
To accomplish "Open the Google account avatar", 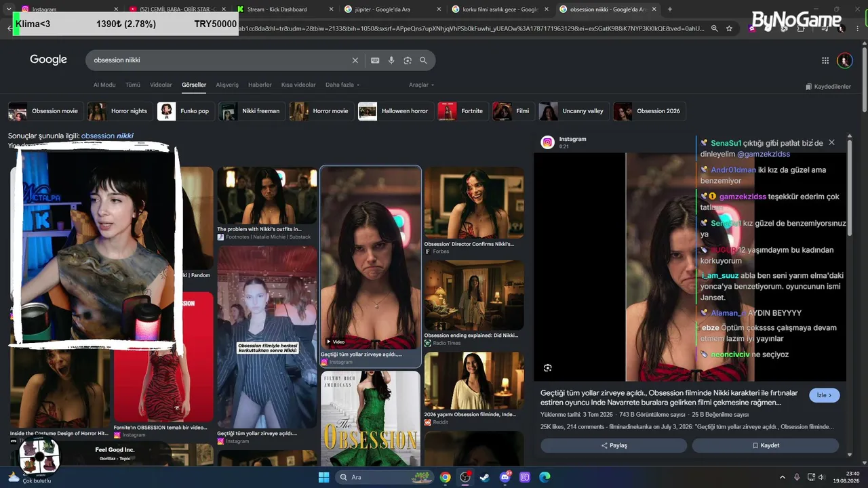I will pos(844,60).
